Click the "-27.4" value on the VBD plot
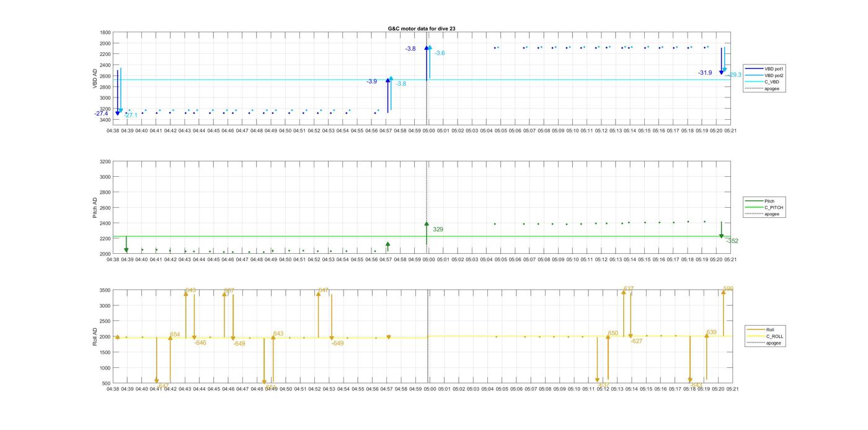Screen dimensions: 868x430 coord(101,114)
